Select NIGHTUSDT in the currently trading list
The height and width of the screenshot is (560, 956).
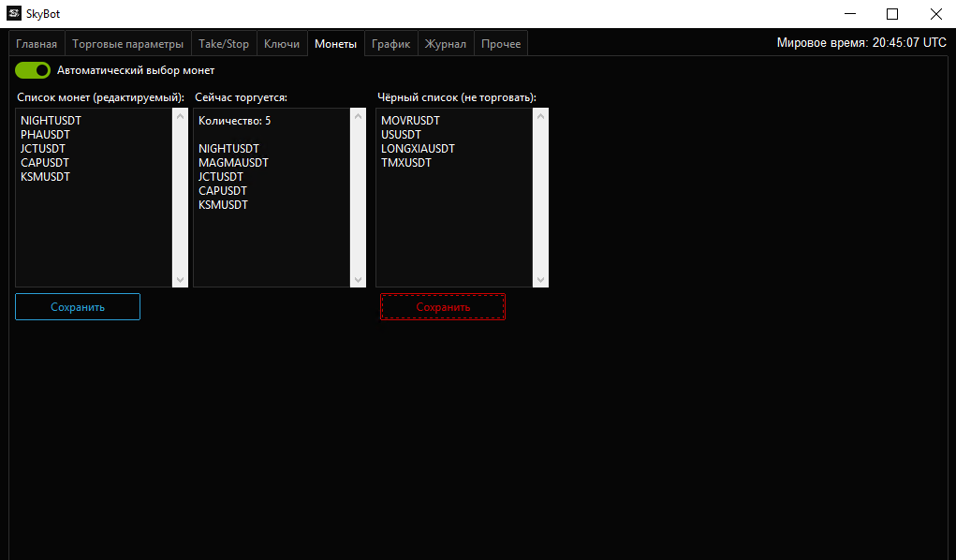point(228,149)
